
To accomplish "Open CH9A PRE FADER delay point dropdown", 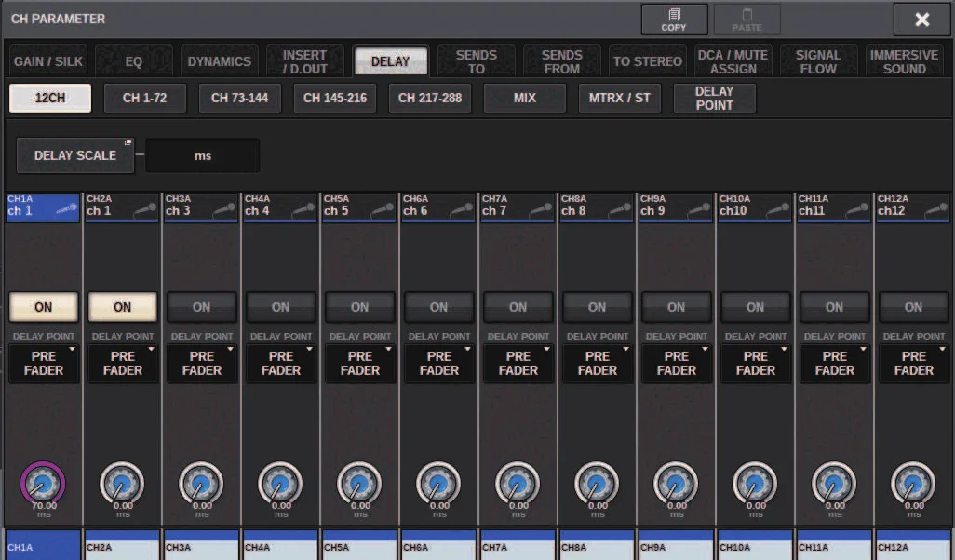I will [677, 364].
